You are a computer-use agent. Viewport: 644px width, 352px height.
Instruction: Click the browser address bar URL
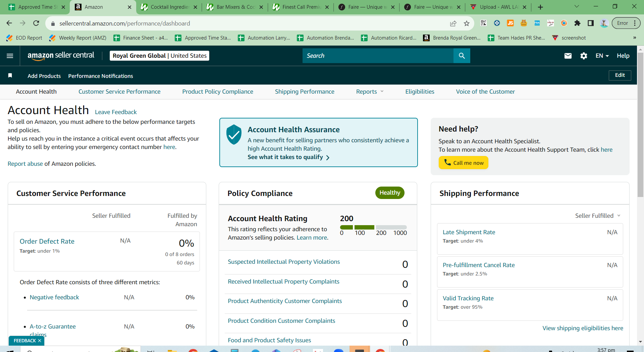coord(125,23)
